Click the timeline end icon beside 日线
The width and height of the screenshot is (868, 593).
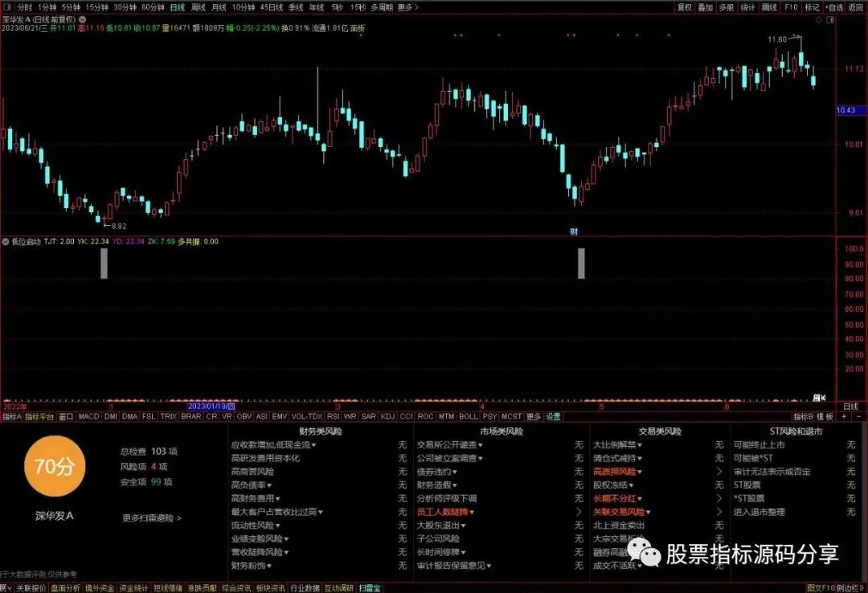point(819,398)
